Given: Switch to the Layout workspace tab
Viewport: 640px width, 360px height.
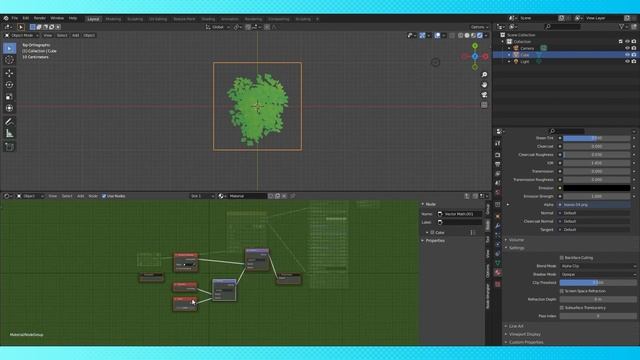Looking at the screenshot, I should [93, 19].
